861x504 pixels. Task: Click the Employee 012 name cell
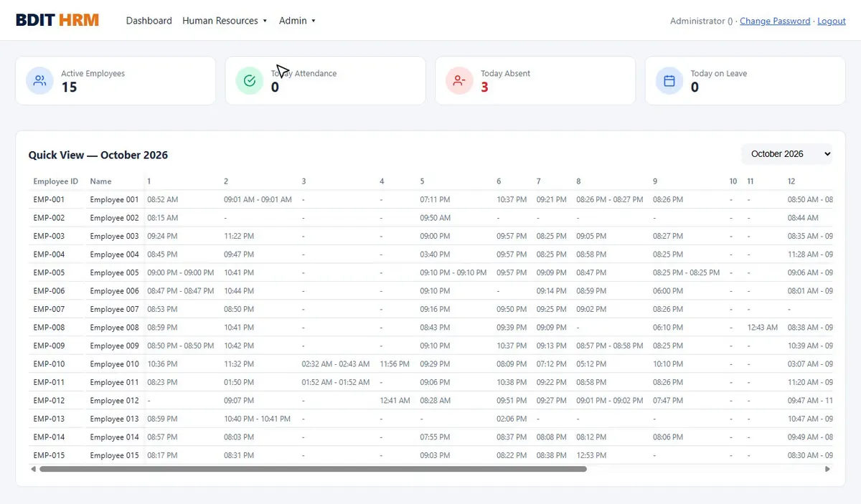coord(115,401)
